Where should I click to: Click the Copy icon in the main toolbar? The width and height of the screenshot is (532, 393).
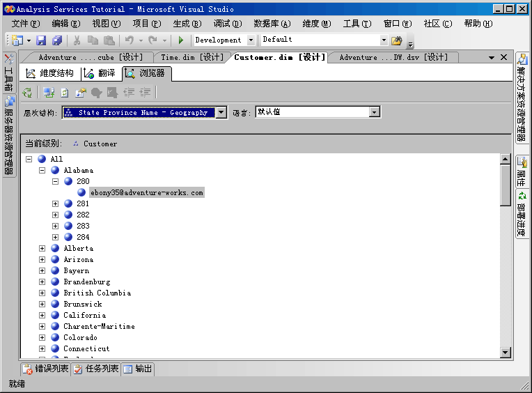pyautogui.click(x=93, y=40)
